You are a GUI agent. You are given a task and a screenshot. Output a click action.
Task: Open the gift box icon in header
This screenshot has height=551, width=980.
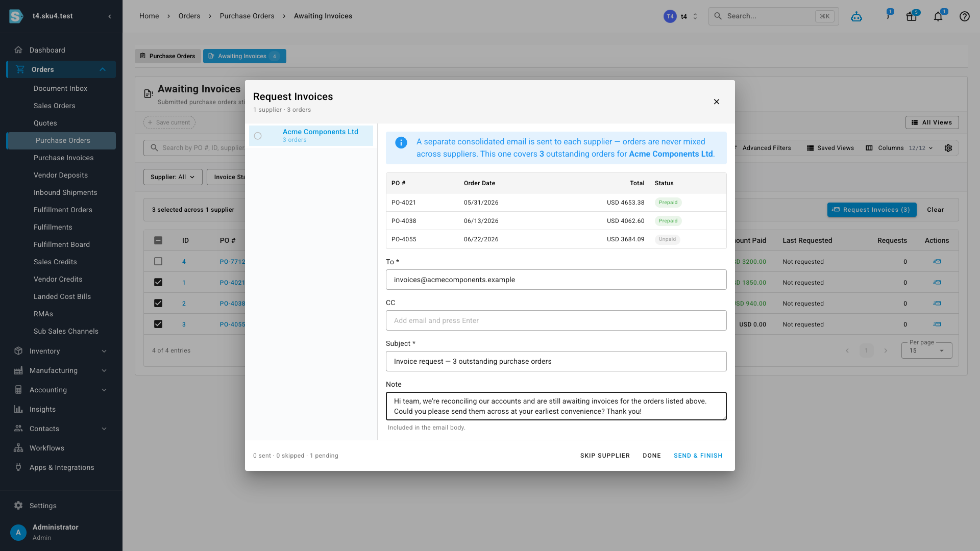tap(912, 16)
